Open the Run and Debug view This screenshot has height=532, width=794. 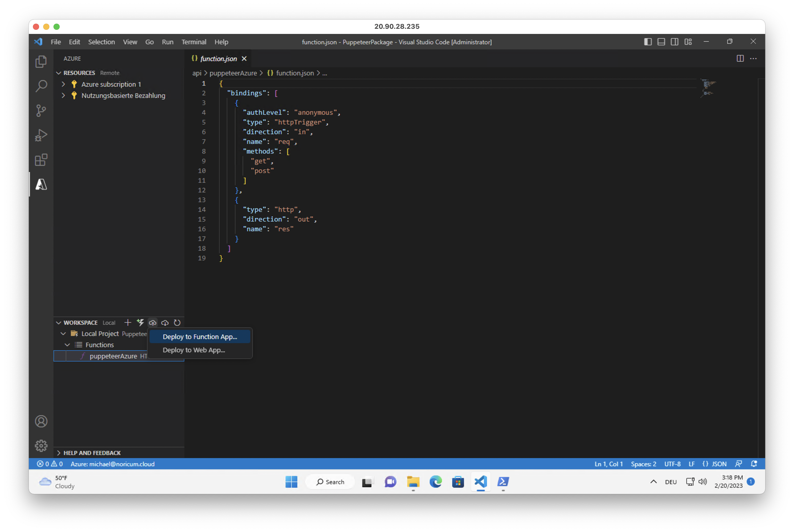point(41,135)
